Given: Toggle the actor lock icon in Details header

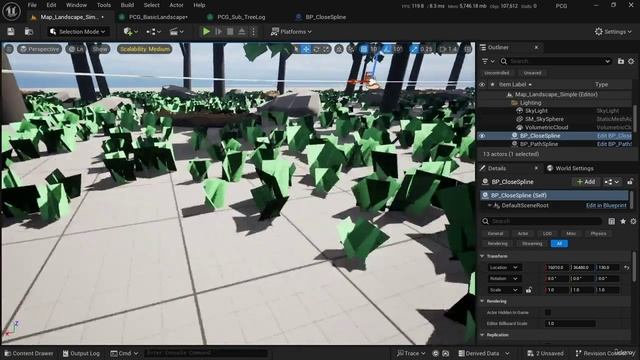Looking at the screenshot, I should 631,182.
